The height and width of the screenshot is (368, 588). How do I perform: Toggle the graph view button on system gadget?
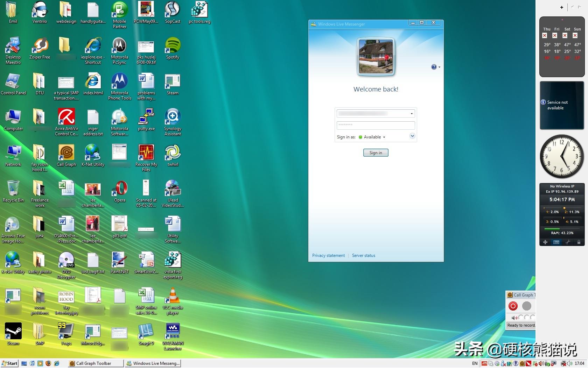556,242
